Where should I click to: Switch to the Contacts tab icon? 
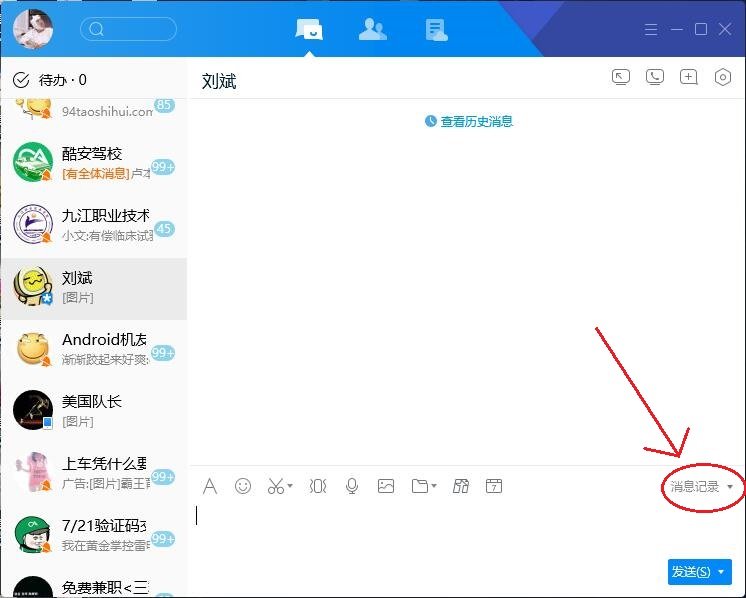(x=373, y=29)
